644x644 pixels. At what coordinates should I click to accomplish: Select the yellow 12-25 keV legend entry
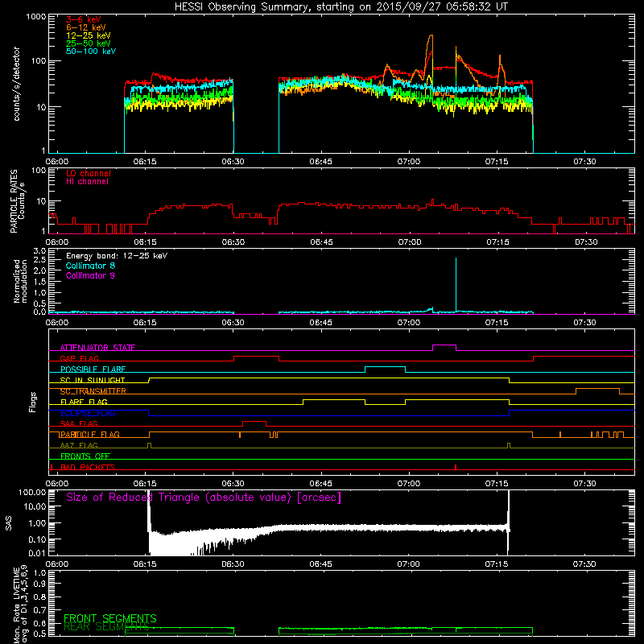pos(88,35)
